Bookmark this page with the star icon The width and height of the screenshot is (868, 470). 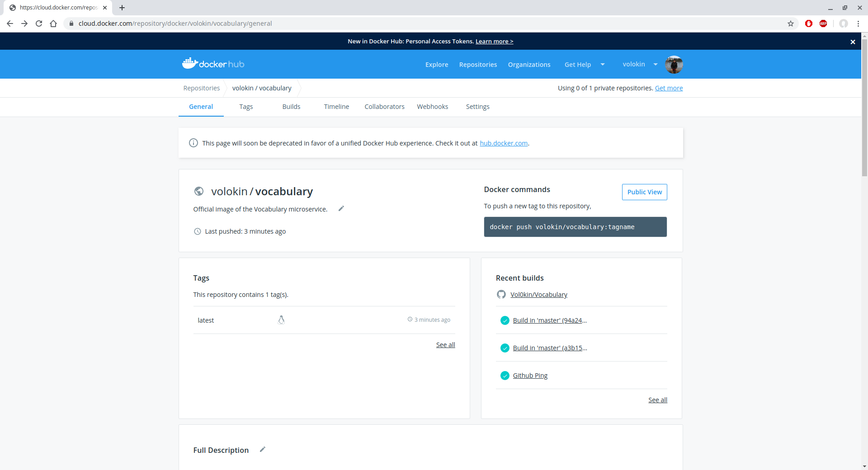[x=791, y=23]
